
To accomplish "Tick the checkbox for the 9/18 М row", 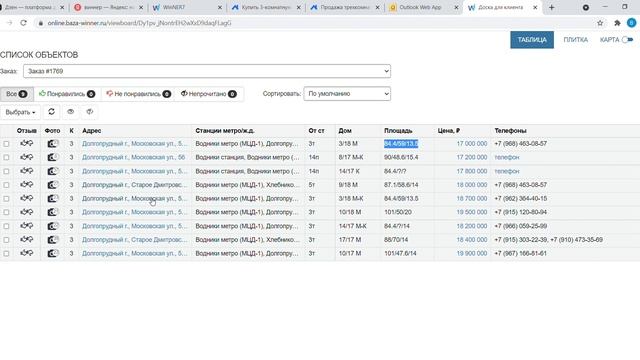I will 6,185.
